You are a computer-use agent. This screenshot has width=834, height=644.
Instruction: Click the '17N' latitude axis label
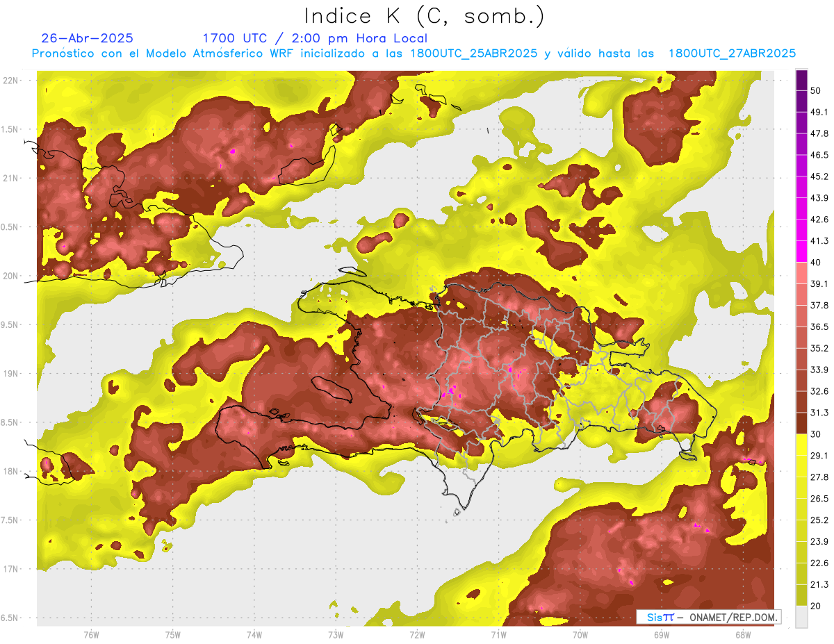[11, 569]
